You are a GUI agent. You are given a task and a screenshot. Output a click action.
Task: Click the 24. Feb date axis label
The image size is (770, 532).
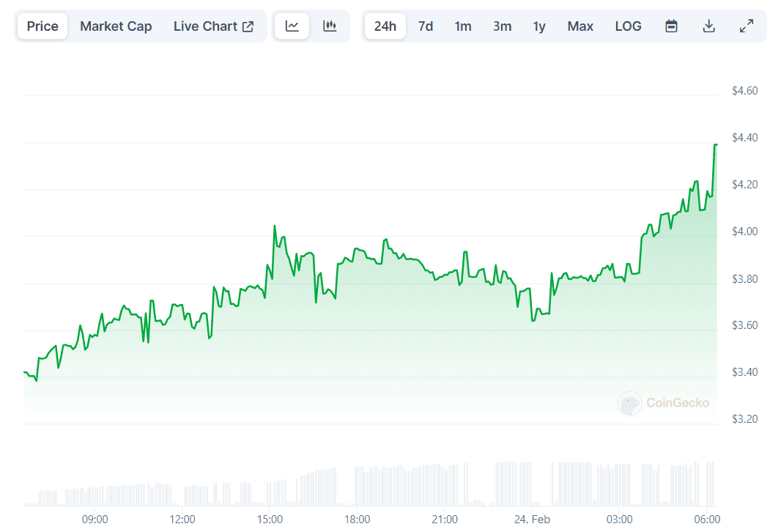[x=532, y=520]
